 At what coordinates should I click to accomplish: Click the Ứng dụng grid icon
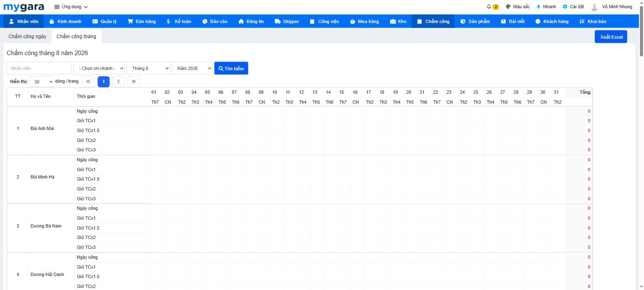click(57, 7)
